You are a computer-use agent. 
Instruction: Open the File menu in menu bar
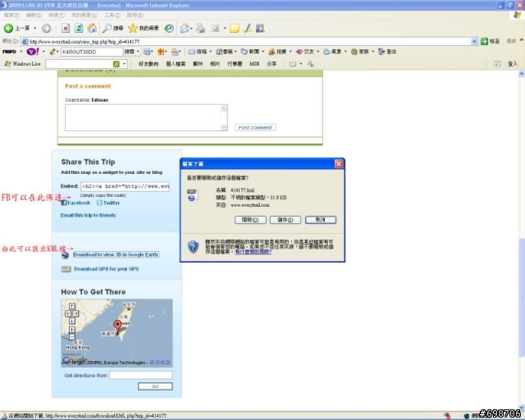click(11, 16)
